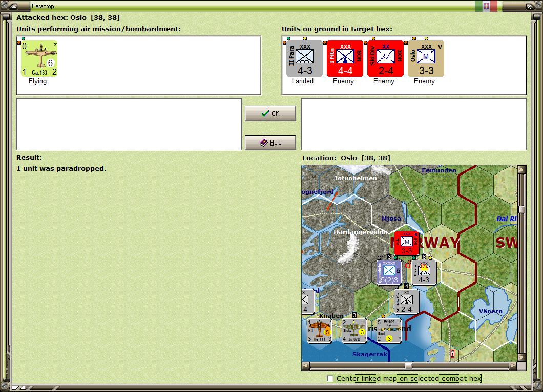This screenshot has height=392, width=543.
Task: Toggle Center linked map on selected combat hex
Action: [x=330, y=379]
